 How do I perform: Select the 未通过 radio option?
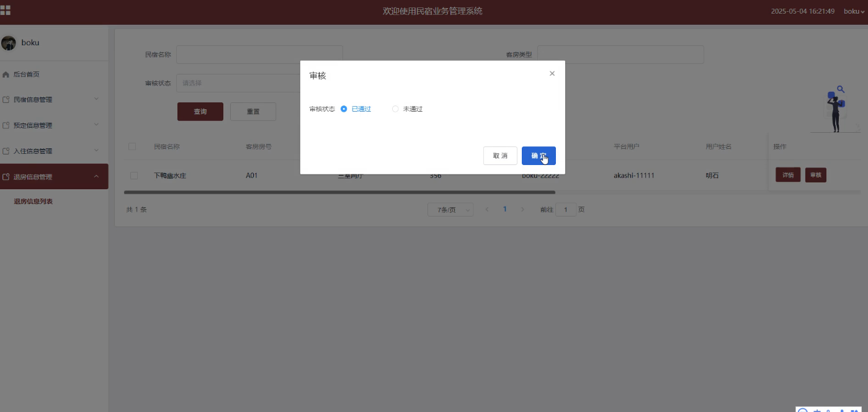click(395, 109)
